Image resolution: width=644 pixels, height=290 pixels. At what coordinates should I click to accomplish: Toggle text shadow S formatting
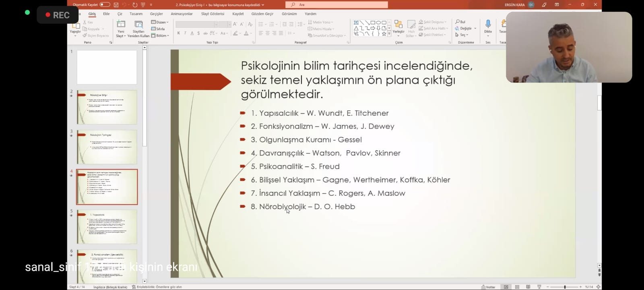[198, 33]
